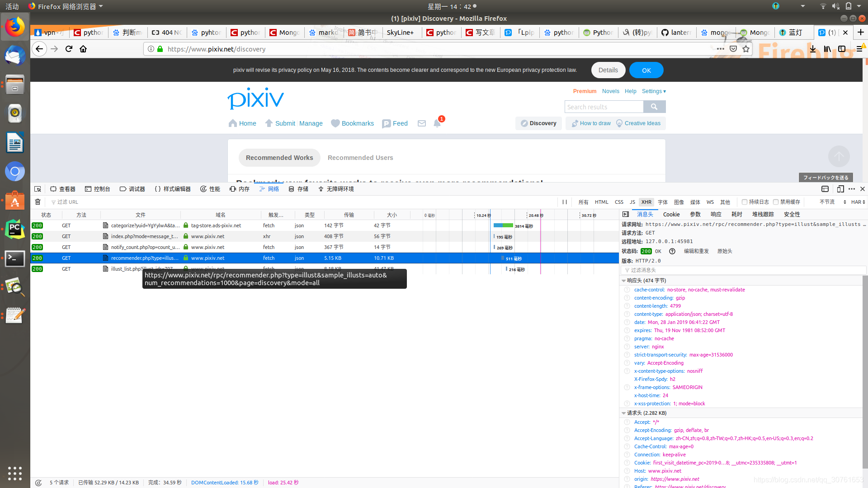Navigate back with the back arrow
868x488 pixels.
click(x=40, y=49)
